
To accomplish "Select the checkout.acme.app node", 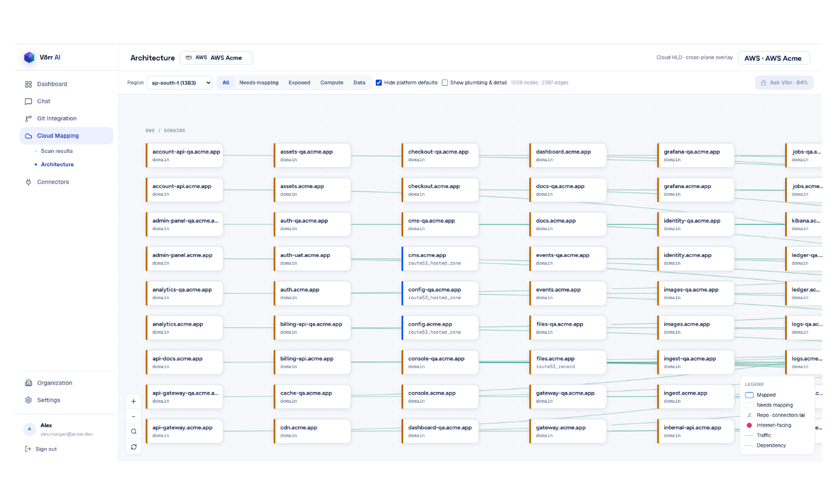I will [x=440, y=190].
